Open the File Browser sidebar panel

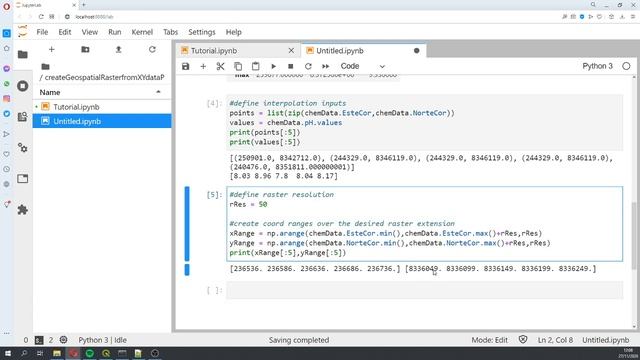(x=23, y=54)
